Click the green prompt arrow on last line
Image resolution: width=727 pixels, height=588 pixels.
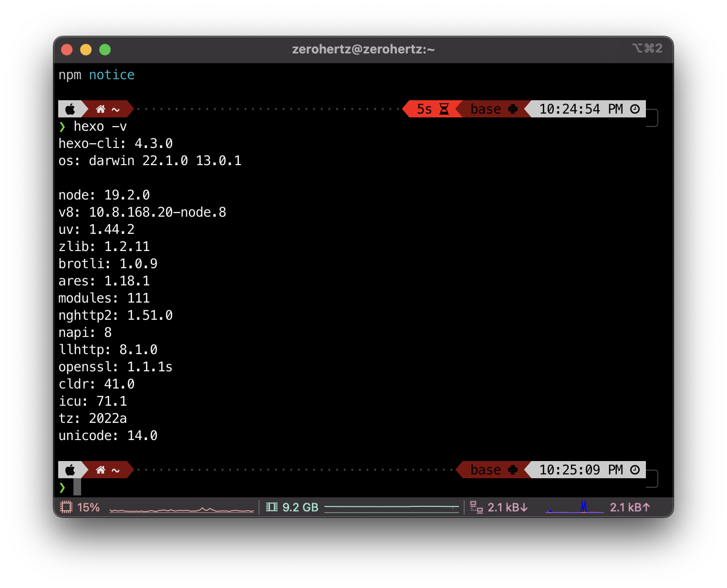(62, 487)
